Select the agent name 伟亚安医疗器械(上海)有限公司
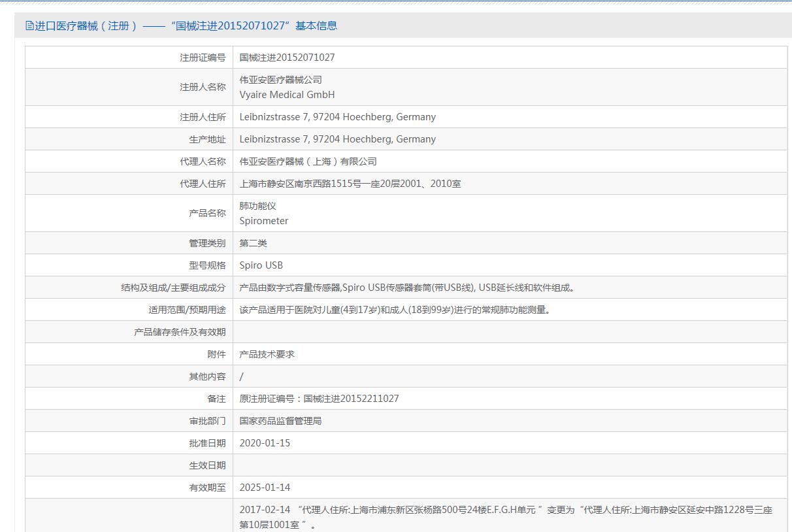The height and width of the screenshot is (532, 792). (308, 161)
